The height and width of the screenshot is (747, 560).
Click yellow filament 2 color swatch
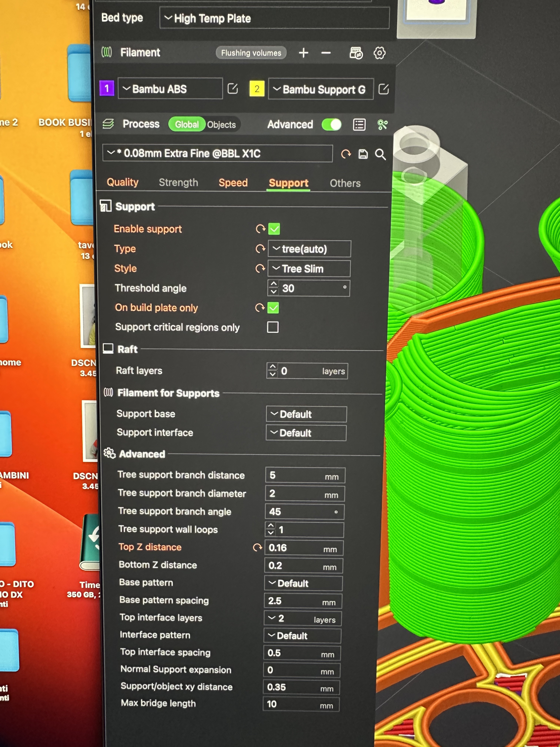click(256, 89)
